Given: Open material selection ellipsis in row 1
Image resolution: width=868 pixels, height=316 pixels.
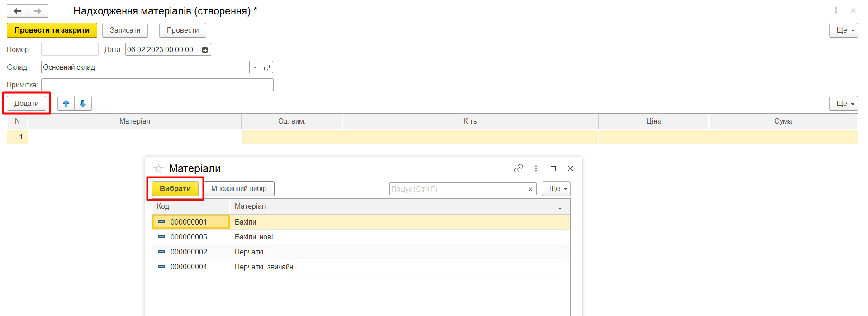Looking at the screenshot, I should (235, 137).
